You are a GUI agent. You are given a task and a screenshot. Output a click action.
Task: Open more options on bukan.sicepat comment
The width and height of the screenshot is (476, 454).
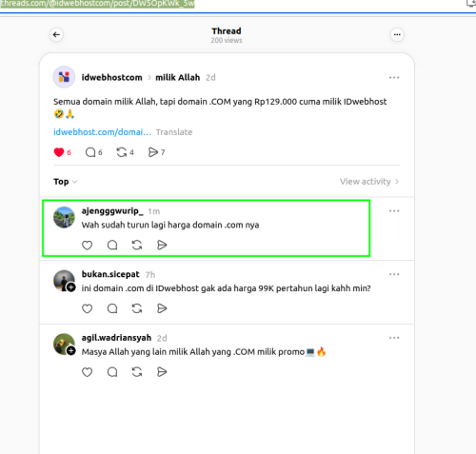pyautogui.click(x=394, y=274)
